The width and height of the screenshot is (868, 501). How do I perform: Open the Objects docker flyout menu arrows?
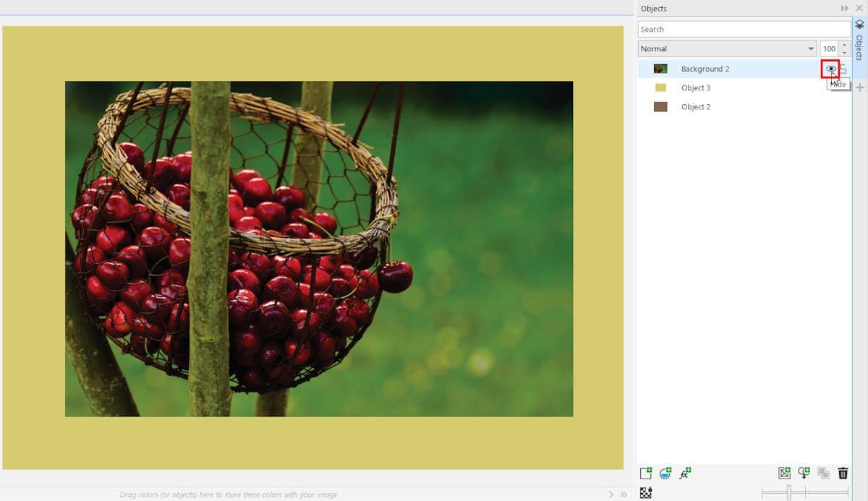[843, 8]
